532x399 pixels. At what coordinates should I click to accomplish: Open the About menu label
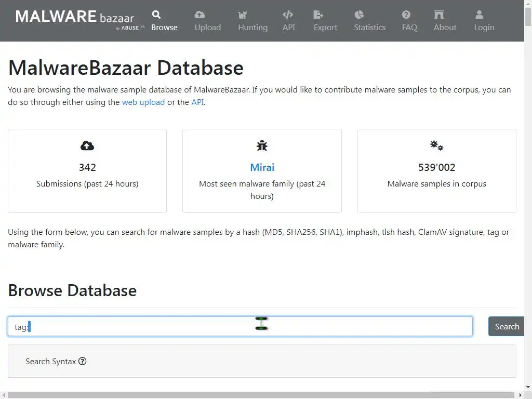pyautogui.click(x=445, y=28)
